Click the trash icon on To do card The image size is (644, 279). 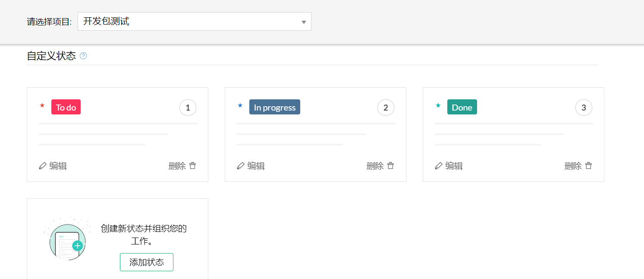coord(193,166)
